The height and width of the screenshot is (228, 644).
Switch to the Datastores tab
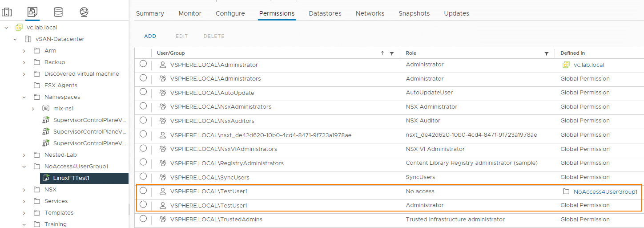[x=325, y=13]
